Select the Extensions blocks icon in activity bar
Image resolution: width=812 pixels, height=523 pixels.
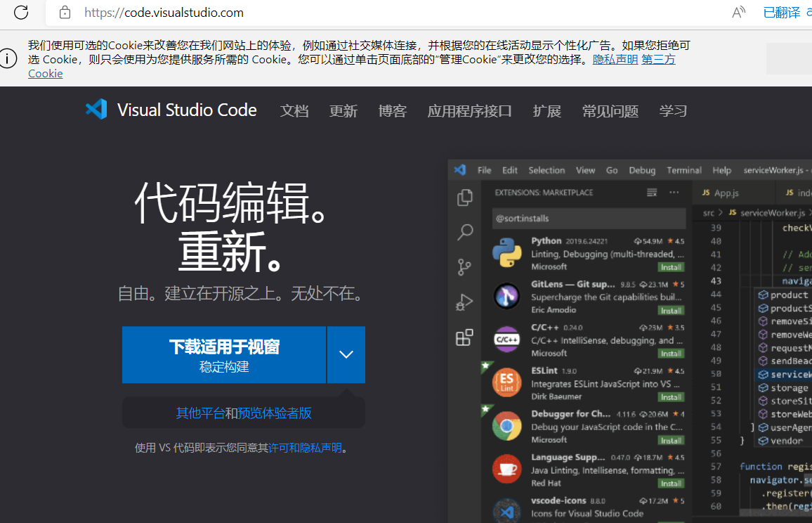click(464, 337)
